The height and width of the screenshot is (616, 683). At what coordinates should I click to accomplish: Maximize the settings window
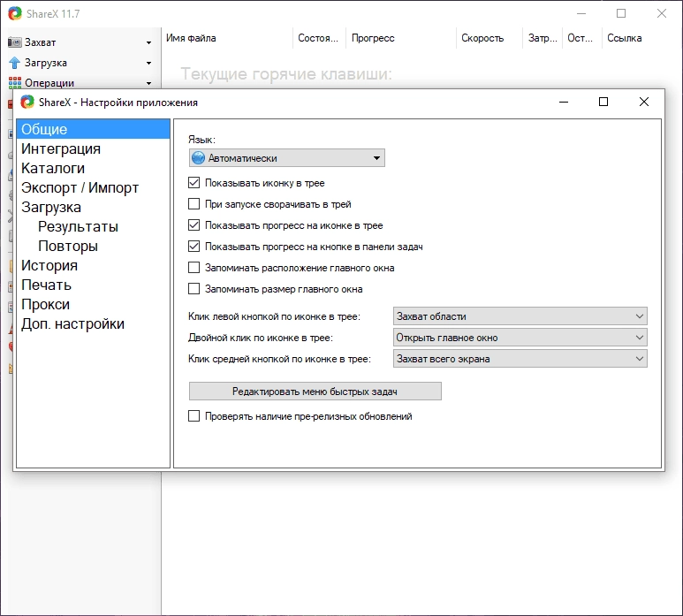pyautogui.click(x=603, y=102)
